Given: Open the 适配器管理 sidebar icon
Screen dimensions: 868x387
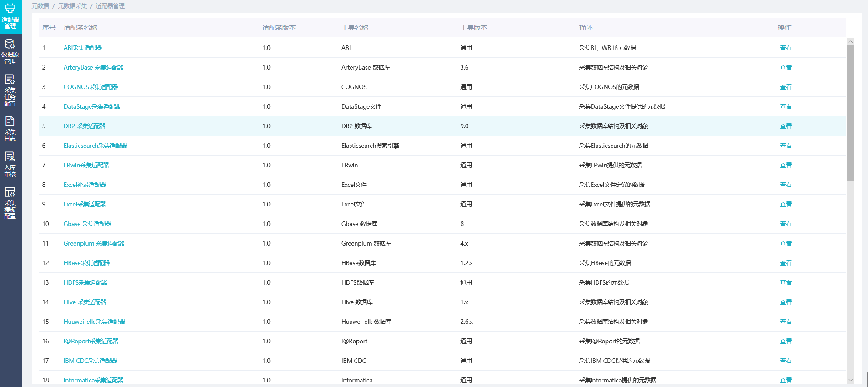Looking at the screenshot, I should 10,16.
